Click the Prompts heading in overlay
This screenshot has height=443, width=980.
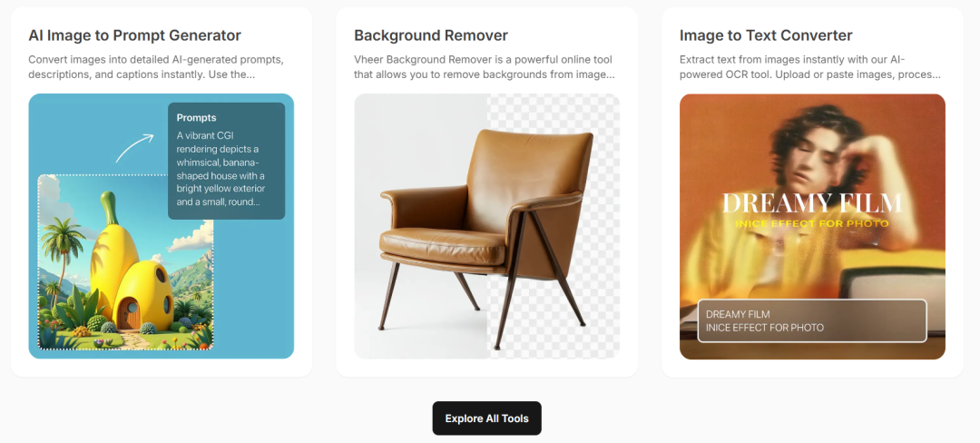pyautogui.click(x=196, y=117)
